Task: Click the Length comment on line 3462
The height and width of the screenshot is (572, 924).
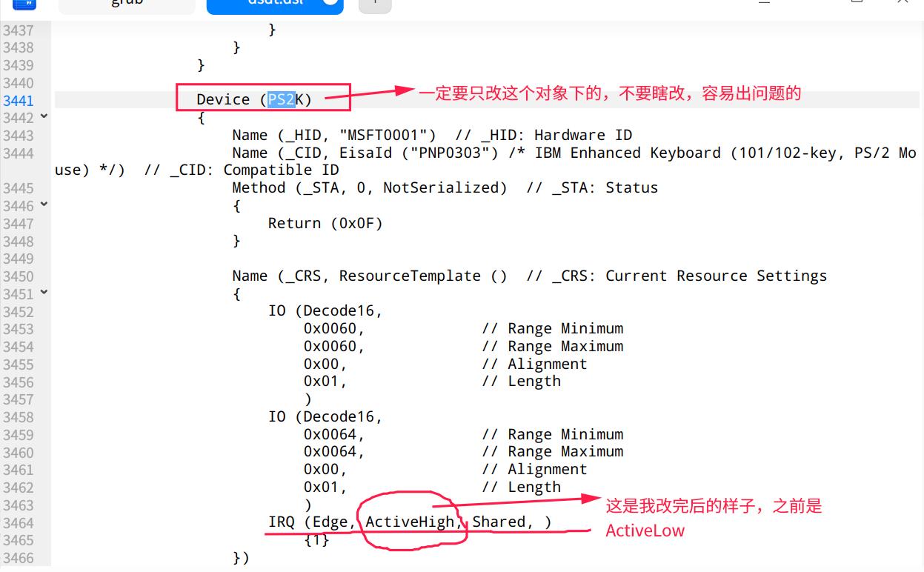Action: (521, 487)
